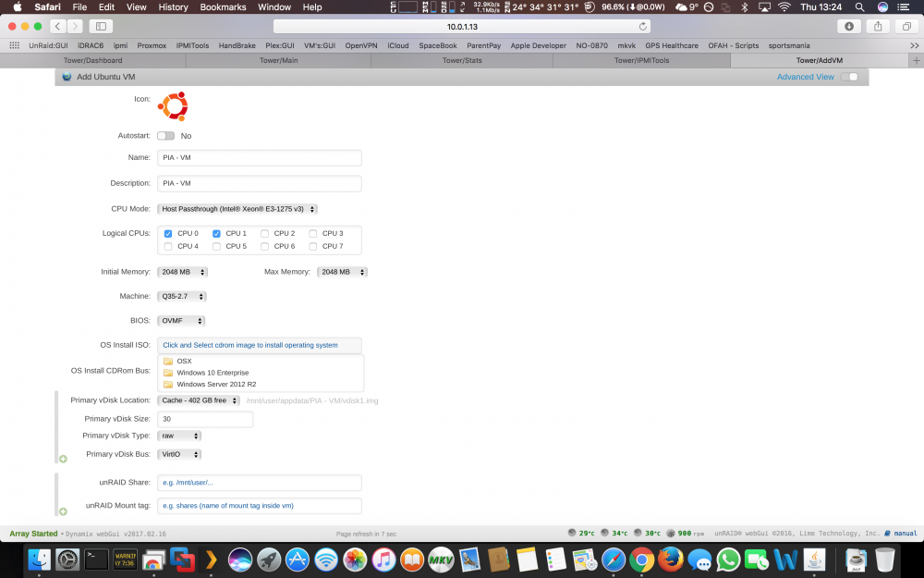Launch iTunes from the dock
Viewport: 924px width, 578px height.
[383, 560]
